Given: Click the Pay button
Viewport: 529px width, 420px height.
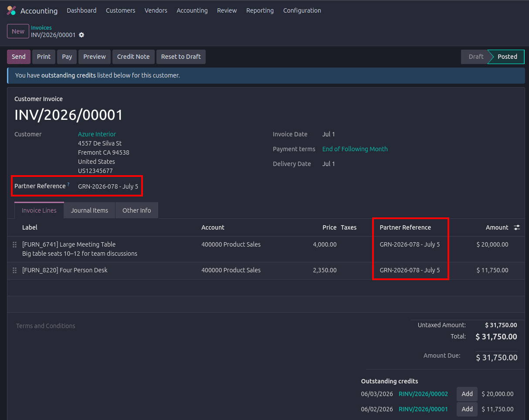Looking at the screenshot, I should (67, 57).
